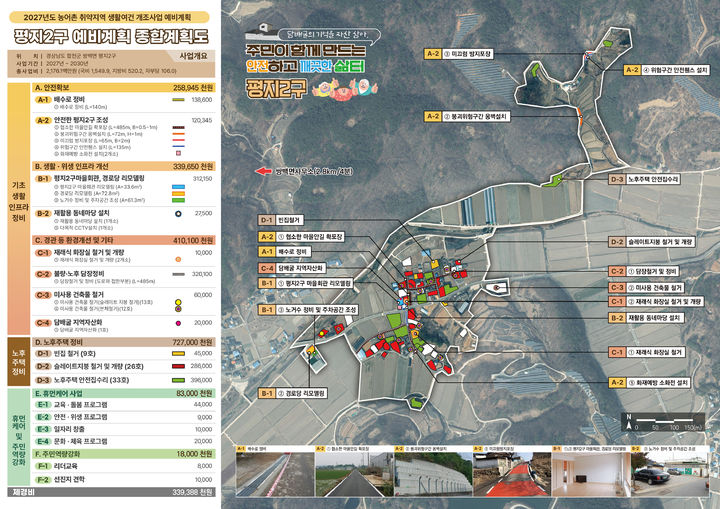
Task: Select the D-1 빈집철거 map label
Action: (281, 220)
